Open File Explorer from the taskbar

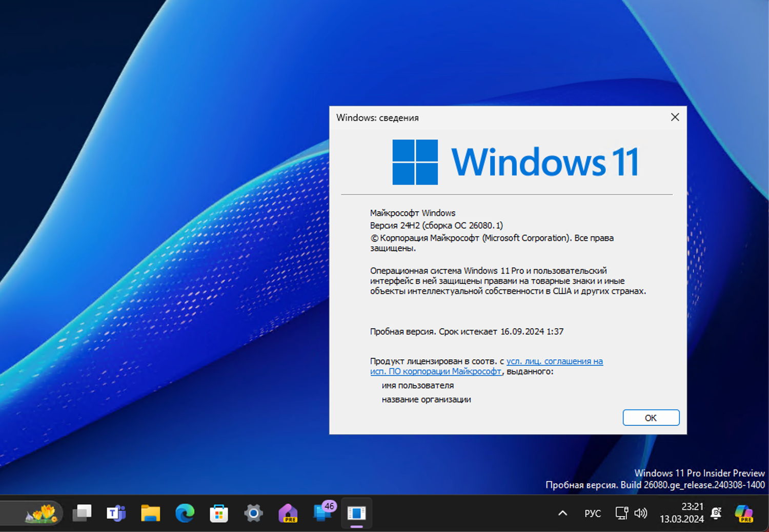pyautogui.click(x=151, y=513)
